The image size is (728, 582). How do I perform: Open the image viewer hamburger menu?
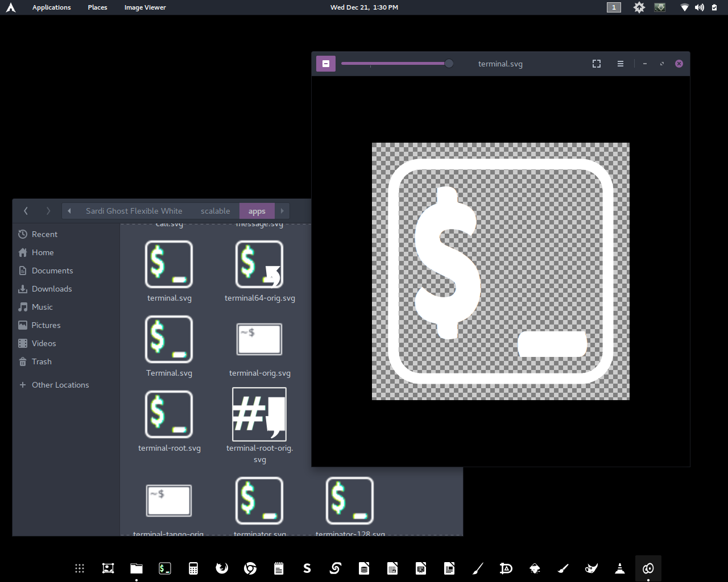tap(620, 64)
